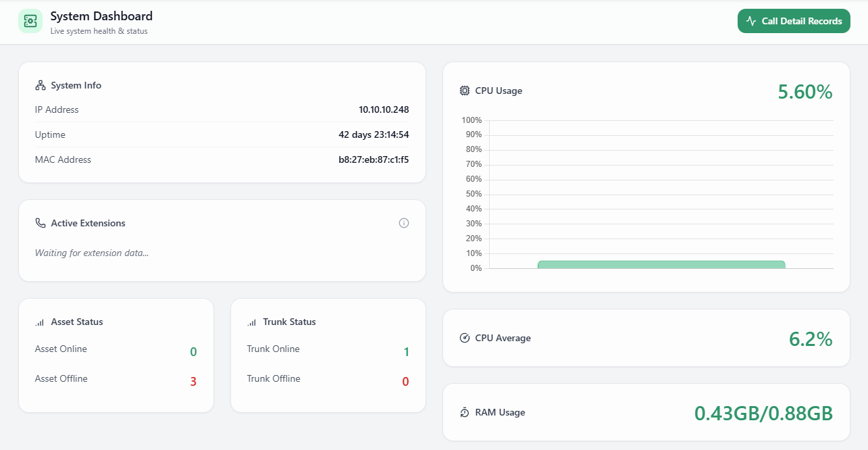Select the Trunk Online count of 1
This screenshot has width=868, height=450.
(x=406, y=351)
